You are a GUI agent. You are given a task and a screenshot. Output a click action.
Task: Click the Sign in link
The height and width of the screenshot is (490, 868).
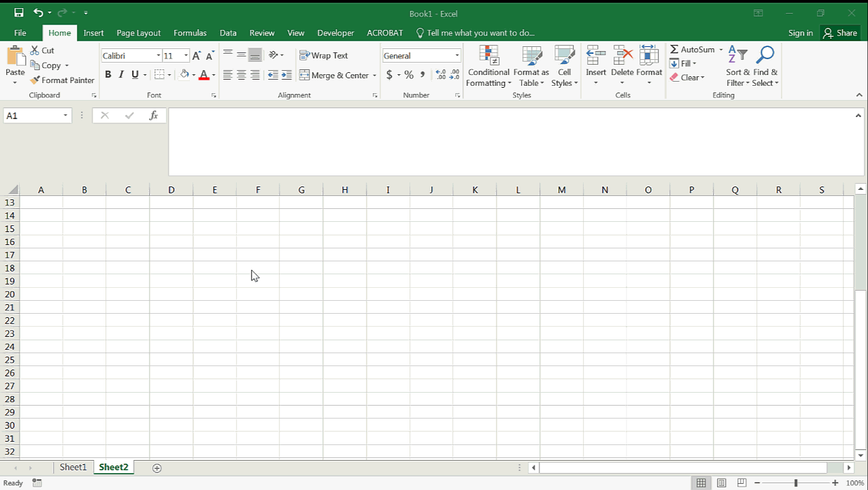click(x=800, y=33)
